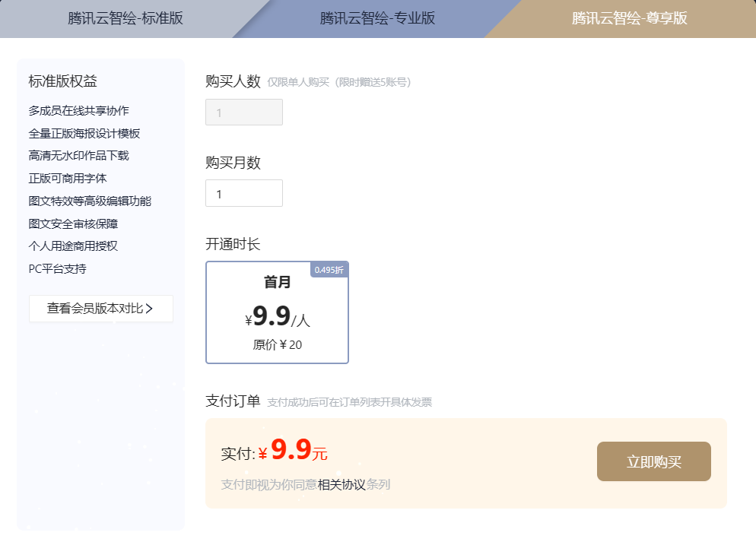Click the PC平台支持 benefit text
Image resolution: width=756 pixels, height=542 pixels.
[57, 269]
